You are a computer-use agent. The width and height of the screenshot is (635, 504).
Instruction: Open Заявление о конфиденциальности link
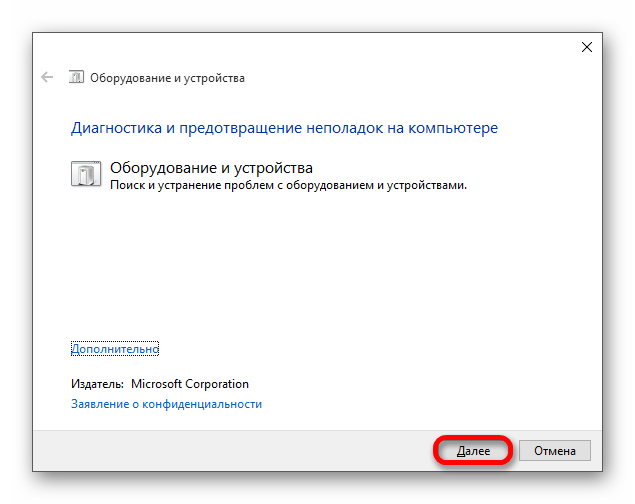click(166, 404)
